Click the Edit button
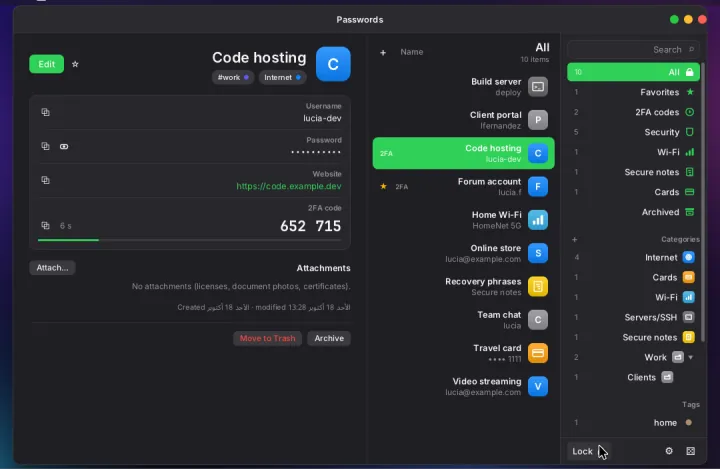The width and height of the screenshot is (720, 469). coord(46,64)
